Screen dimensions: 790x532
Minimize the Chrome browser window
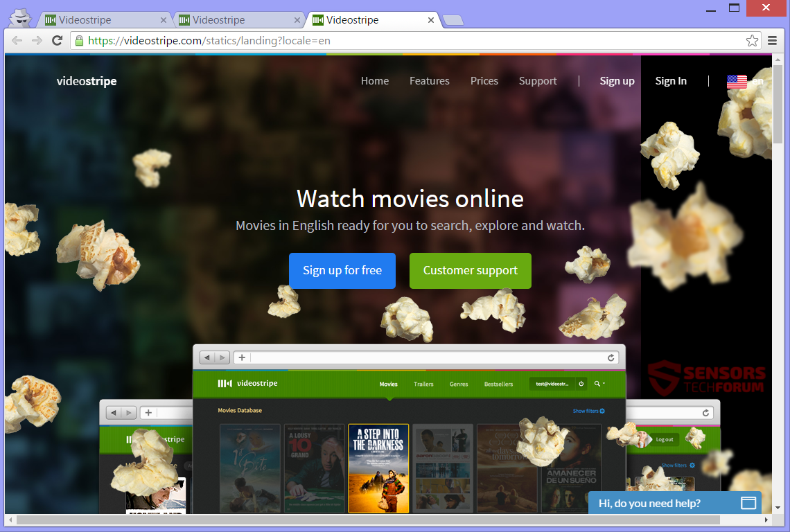click(711, 9)
